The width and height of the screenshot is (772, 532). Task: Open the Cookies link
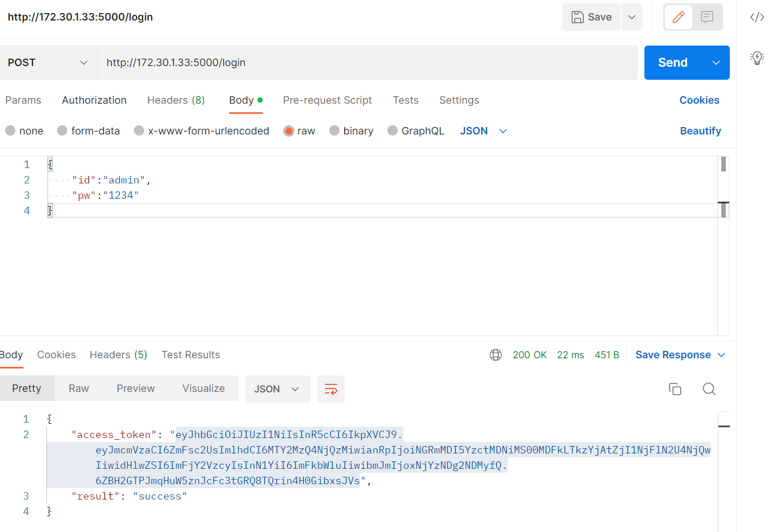699,100
